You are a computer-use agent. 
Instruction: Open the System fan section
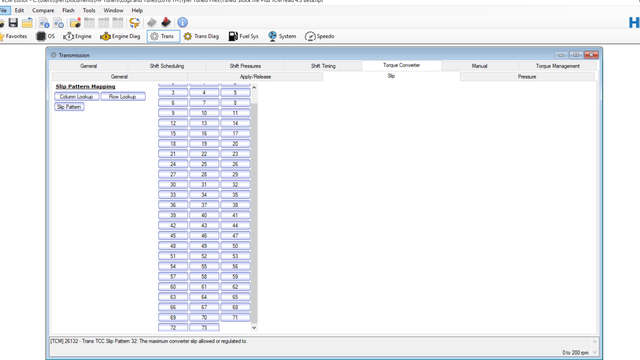click(x=282, y=36)
